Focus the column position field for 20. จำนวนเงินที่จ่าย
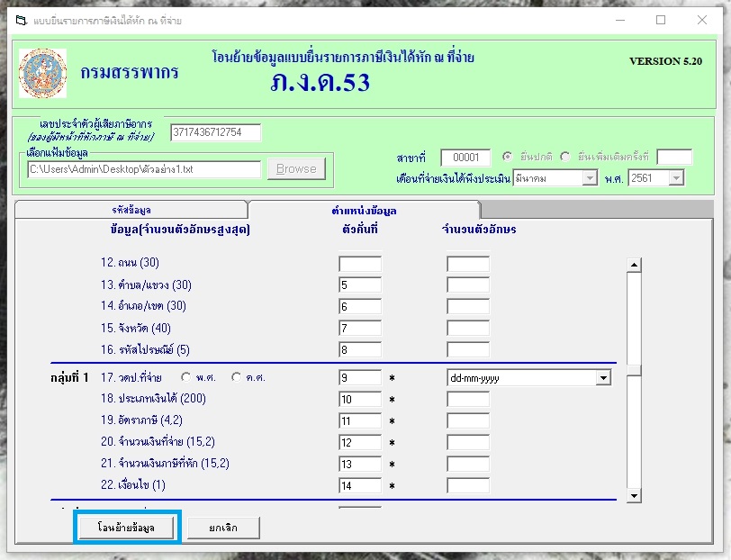 pyautogui.click(x=360, y=442)
